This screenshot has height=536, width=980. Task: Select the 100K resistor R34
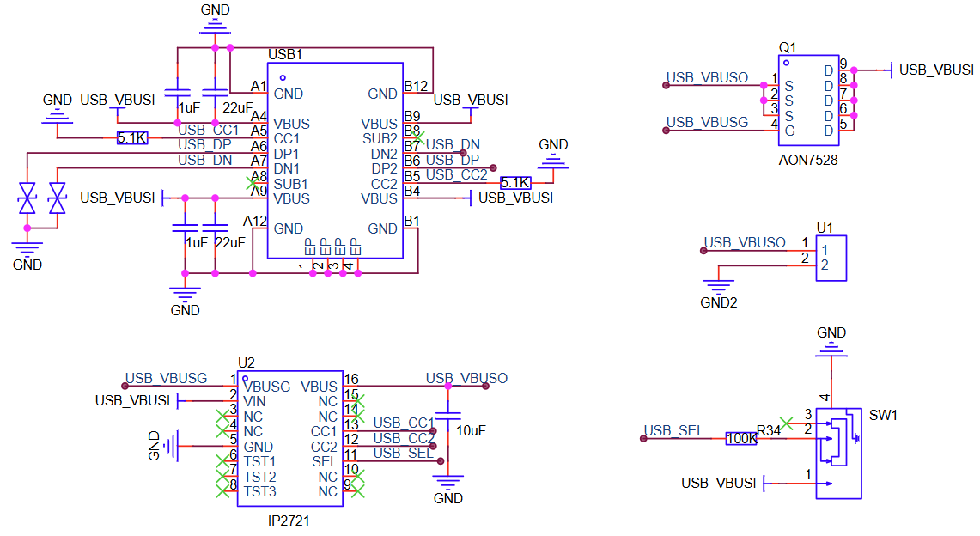(740, 438)
